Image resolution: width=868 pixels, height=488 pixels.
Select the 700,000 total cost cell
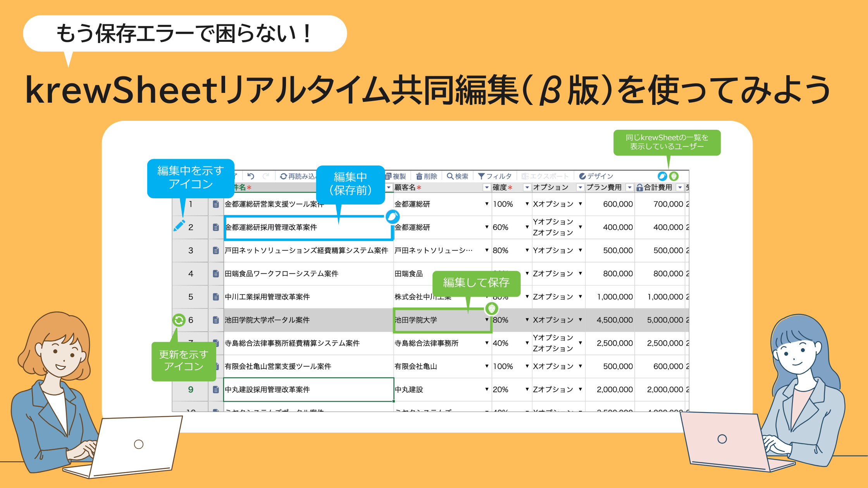tap(660, 204)
